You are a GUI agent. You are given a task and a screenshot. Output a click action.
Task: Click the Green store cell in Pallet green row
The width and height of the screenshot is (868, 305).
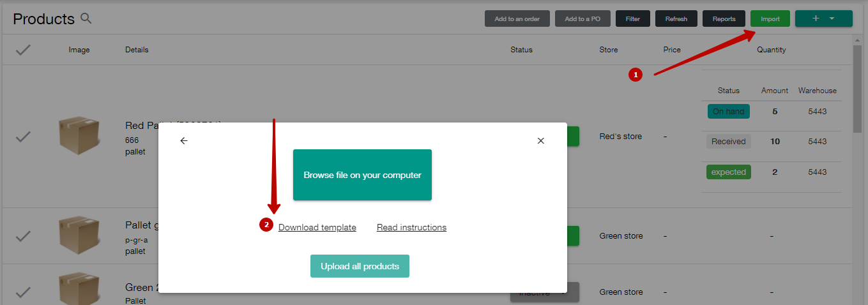pos(621,235)
